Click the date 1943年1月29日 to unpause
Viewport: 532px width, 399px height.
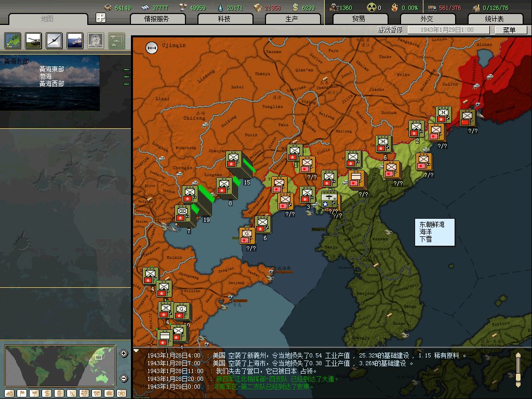pos(448,30)
